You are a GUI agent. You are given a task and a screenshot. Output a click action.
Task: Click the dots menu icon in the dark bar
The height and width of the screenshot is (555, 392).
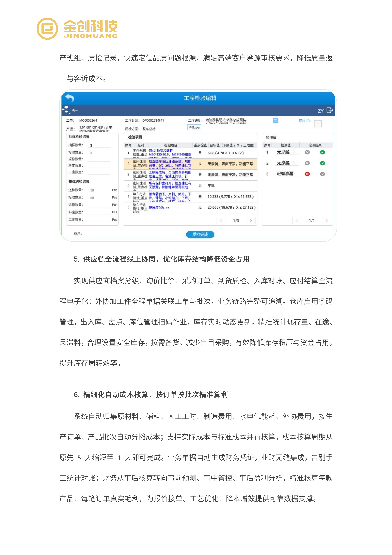click(66, 110)
